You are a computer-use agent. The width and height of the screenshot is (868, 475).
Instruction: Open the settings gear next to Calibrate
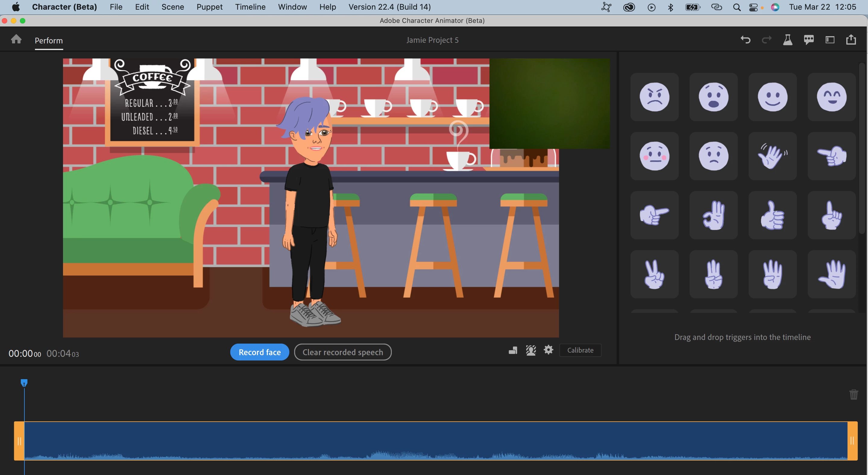coord(548,350)
